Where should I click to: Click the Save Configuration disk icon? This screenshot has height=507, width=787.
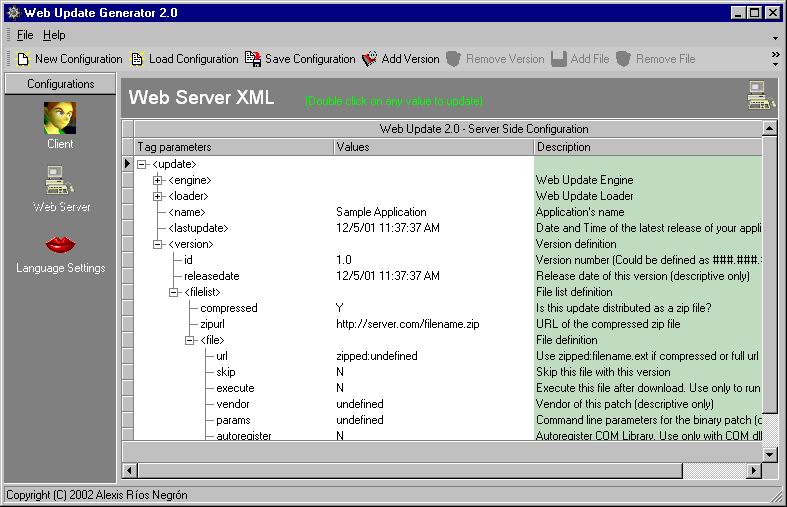point(253,59)
